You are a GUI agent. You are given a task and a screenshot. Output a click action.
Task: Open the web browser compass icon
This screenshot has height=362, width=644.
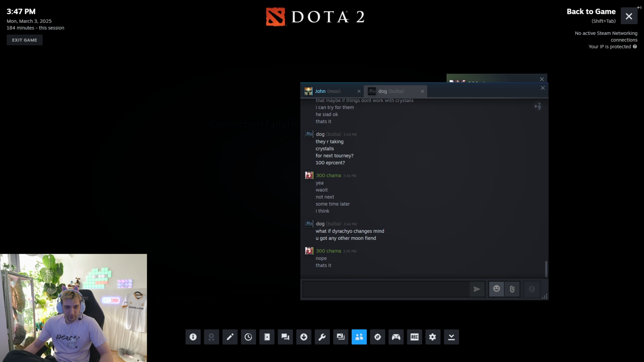click(377, 337)
